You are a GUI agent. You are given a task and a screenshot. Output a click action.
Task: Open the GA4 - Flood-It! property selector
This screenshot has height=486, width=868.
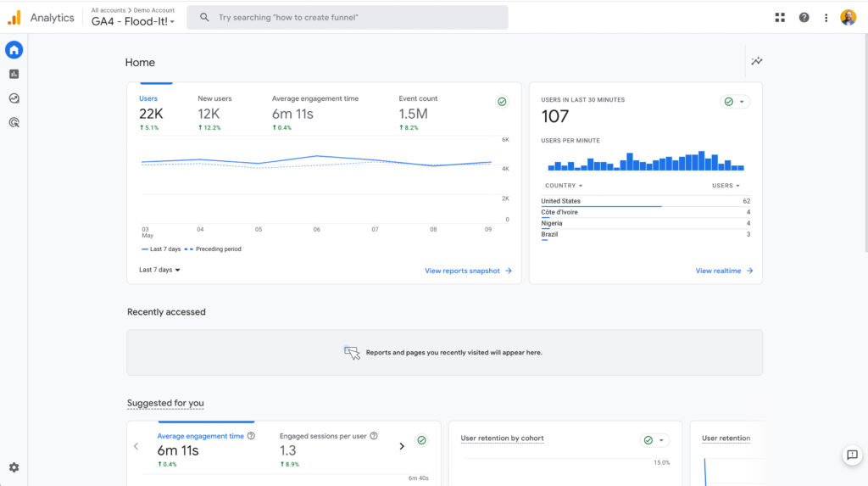(x=133, y=21)
